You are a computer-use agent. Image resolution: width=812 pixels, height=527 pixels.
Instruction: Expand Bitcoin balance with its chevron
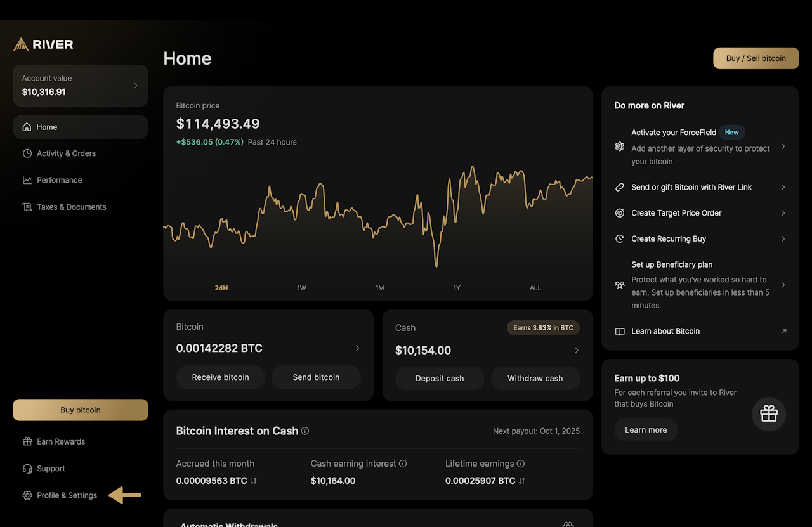[x=357, y=348]
